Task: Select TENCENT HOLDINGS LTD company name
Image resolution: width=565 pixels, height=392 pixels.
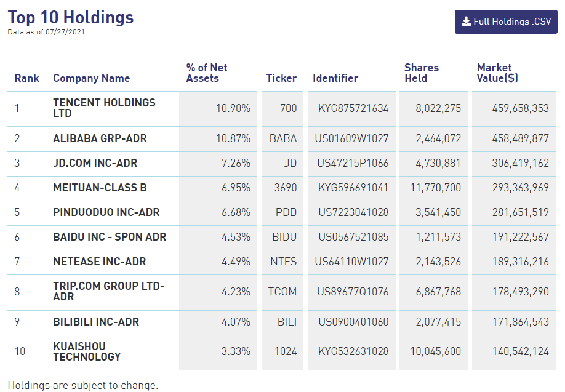Action: (x=104, y=108)
